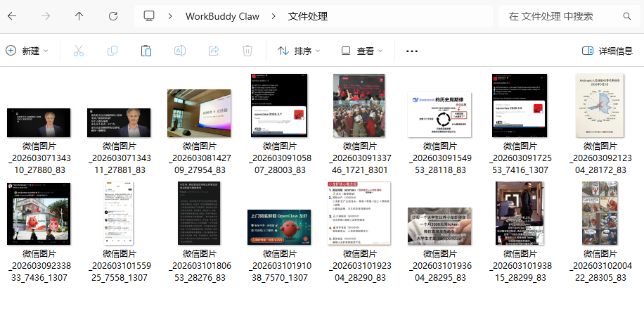
Task: Click file name ending 04_28295_83
Action: point(439,266)
